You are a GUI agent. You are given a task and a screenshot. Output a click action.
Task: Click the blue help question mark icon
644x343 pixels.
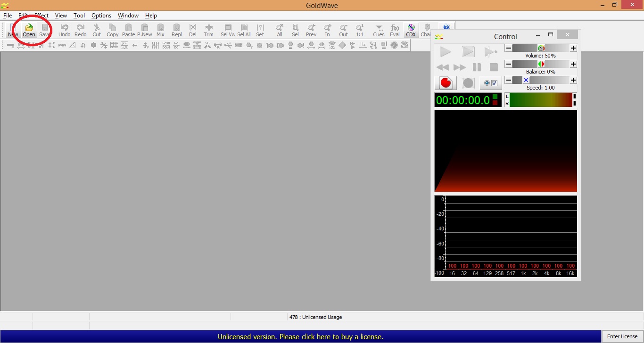[446, 27]
